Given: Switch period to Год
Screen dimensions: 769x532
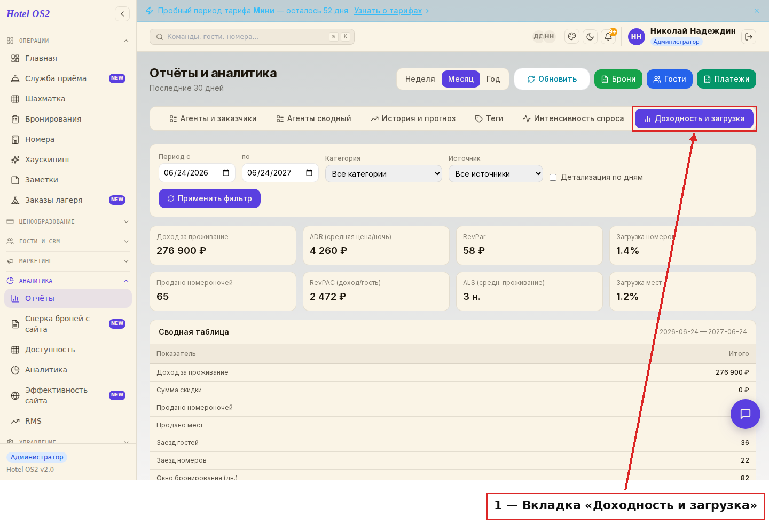Looking at the screenshot, I should coord(493,79).
